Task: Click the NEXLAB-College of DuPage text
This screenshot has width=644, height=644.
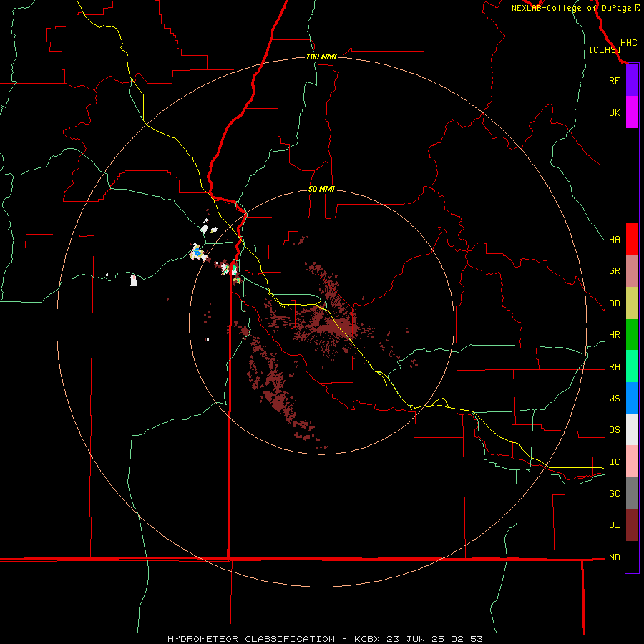Action: [571, 8]
